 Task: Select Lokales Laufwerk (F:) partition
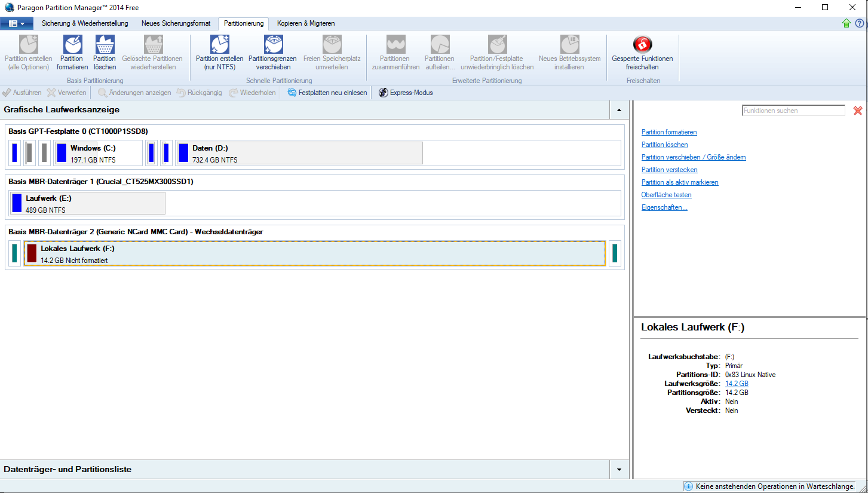point(315,253)
